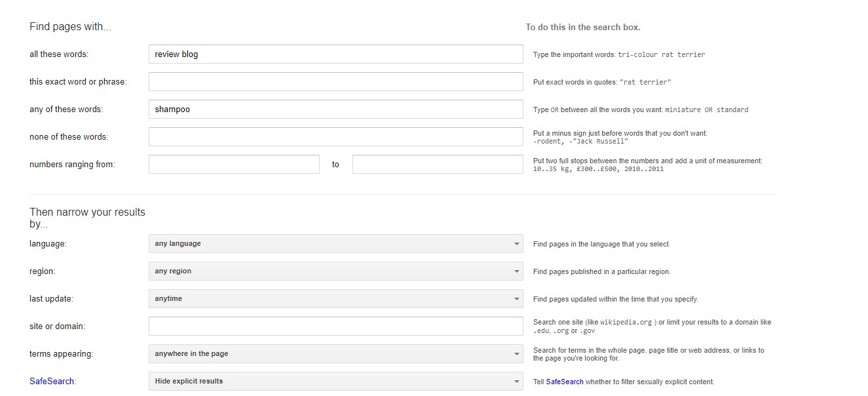Click the 'region:' label

pos(43,271)
